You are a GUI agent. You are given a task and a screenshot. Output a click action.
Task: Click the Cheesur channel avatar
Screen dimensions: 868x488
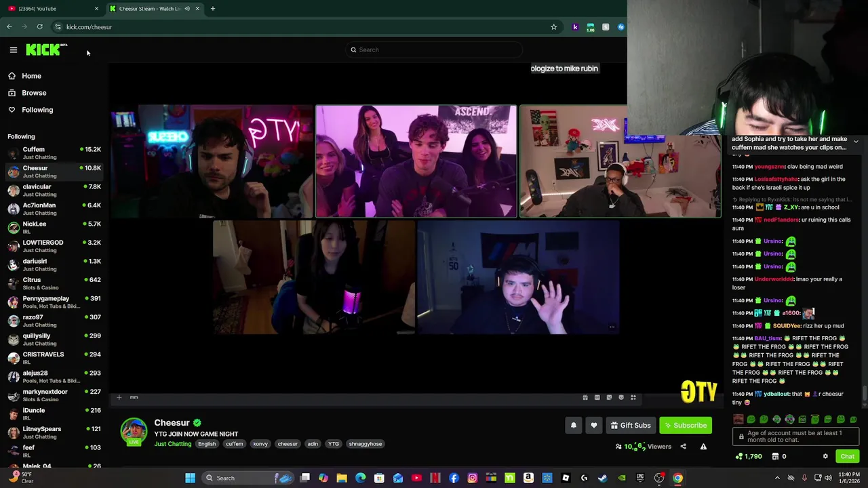click(134, 431)
